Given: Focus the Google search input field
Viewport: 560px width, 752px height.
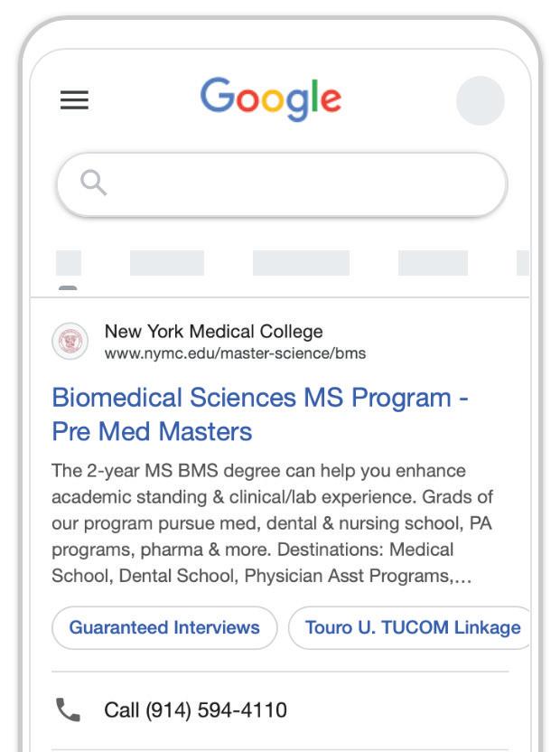Looking at the screenshot, I should [298, 184].
